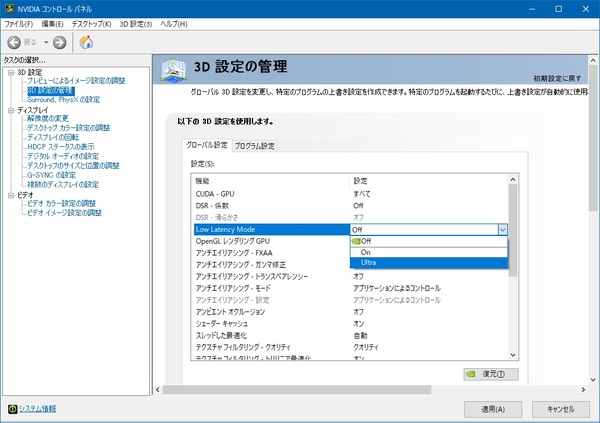Select the アンチエイリアシング - FXAA row
Viewport: 600px width, 423px height.
[272, 253]
